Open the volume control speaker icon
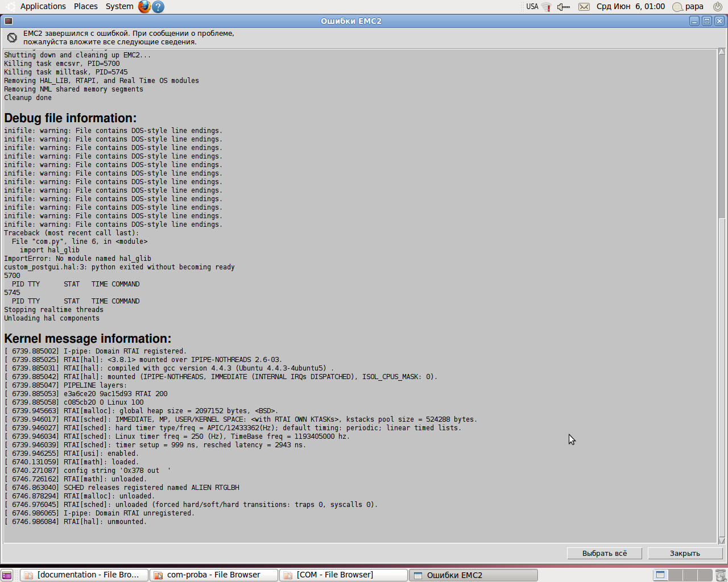Viewport: 728px width, 582px height. coord(564,7)
